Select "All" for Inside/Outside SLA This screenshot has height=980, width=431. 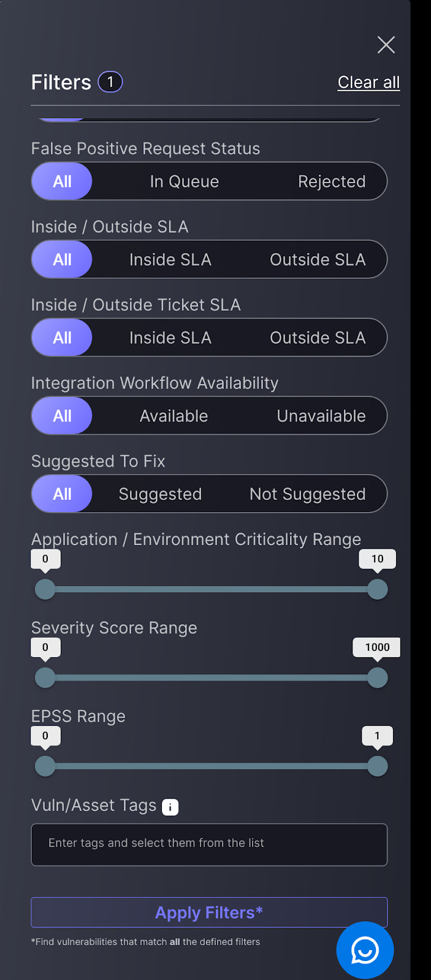(61, 259)
